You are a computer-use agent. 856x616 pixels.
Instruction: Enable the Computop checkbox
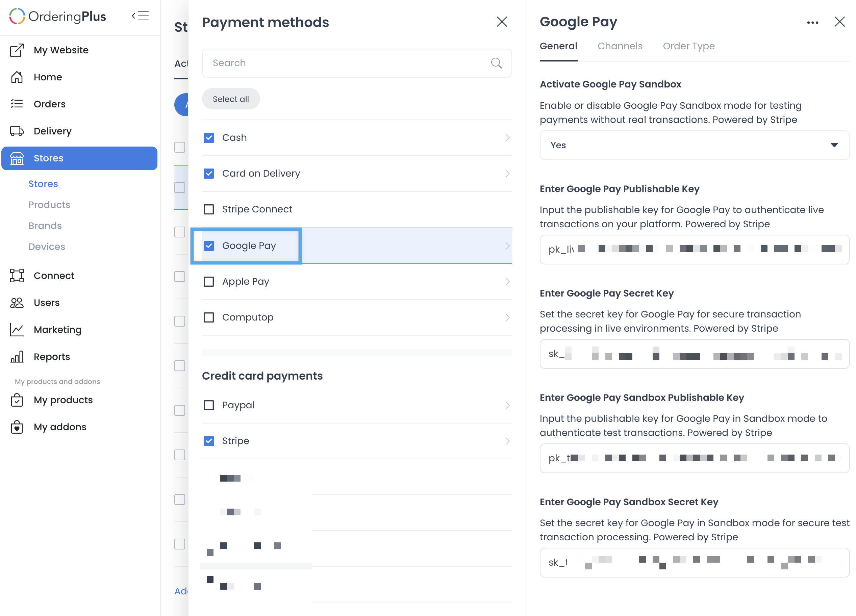click(209, 317)
